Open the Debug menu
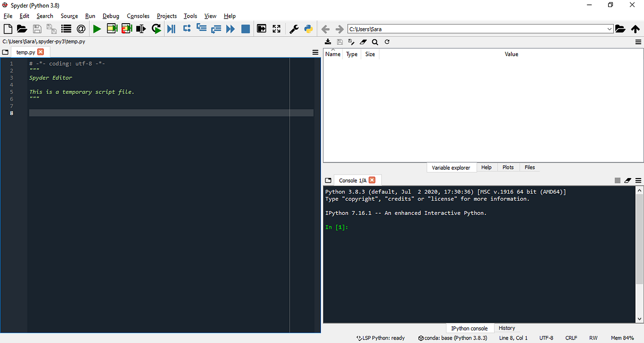The image size is (644, 343). (x=111, y=16)
